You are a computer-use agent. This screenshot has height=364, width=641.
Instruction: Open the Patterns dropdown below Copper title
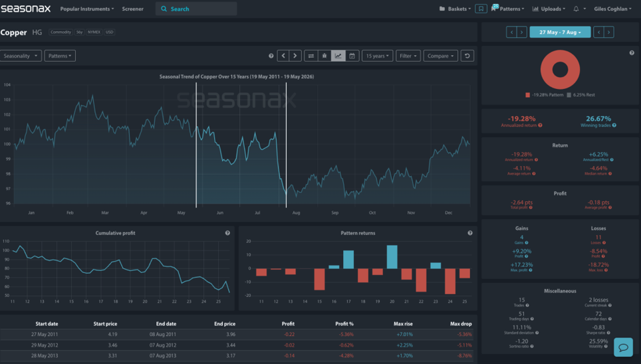tap(60, 56)
